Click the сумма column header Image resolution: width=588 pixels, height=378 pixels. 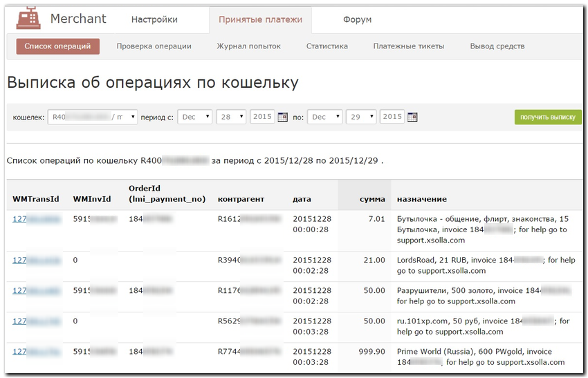pos(372,199)
